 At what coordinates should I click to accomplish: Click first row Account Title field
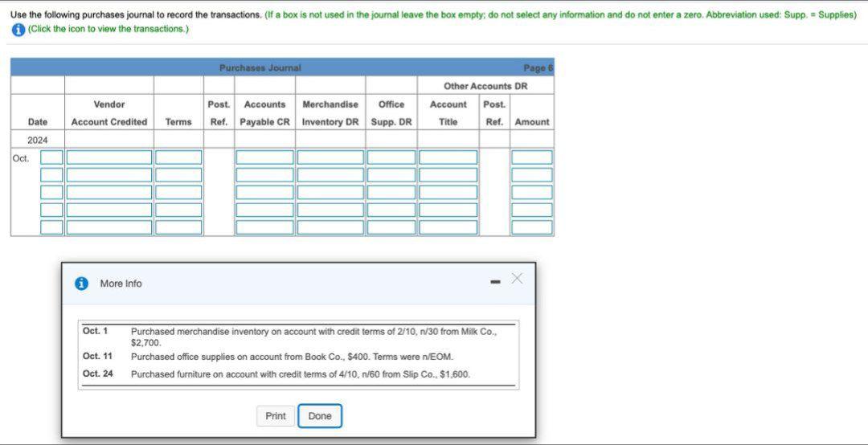(x=448, y=157)
